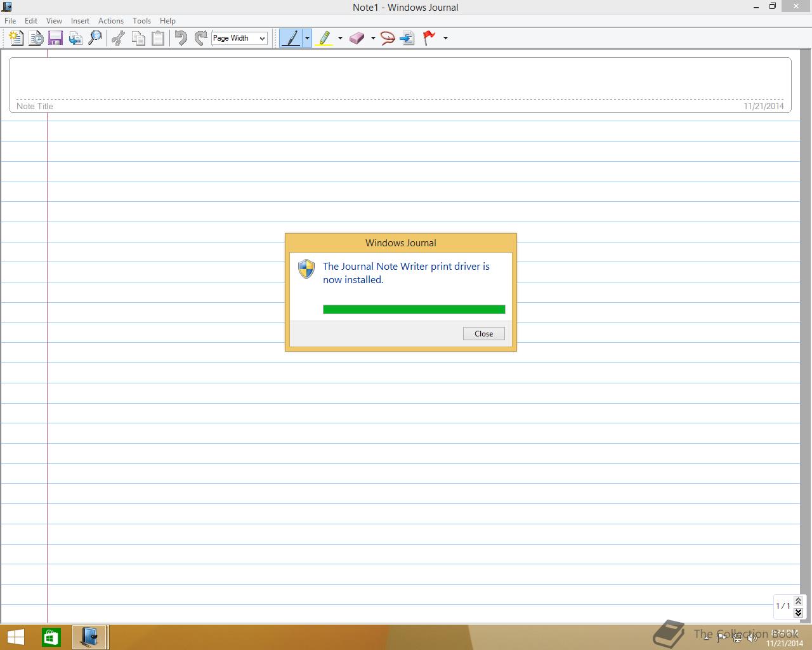The image size is (812, 650).
Task: Click the taskbar clock date
Action: (784, 643)
